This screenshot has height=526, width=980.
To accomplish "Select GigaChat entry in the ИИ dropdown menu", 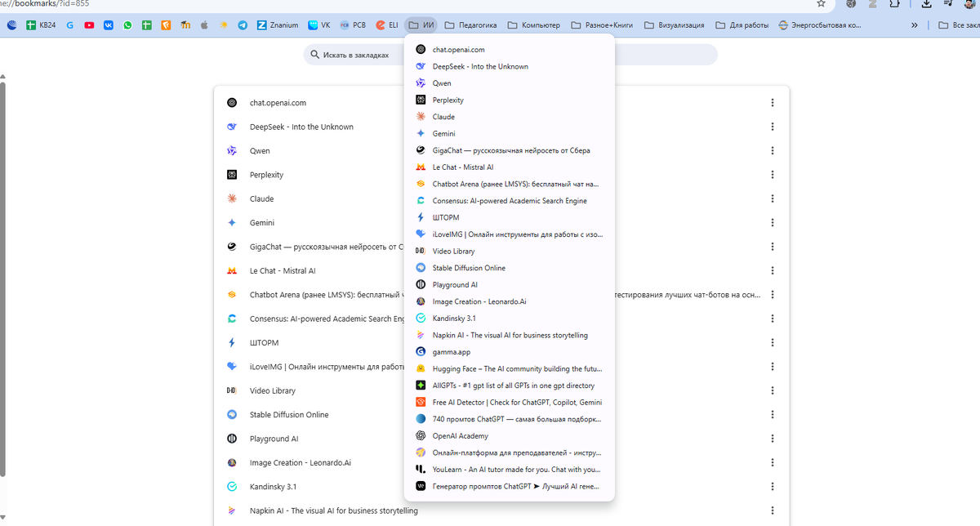I will tap(510, 150).
